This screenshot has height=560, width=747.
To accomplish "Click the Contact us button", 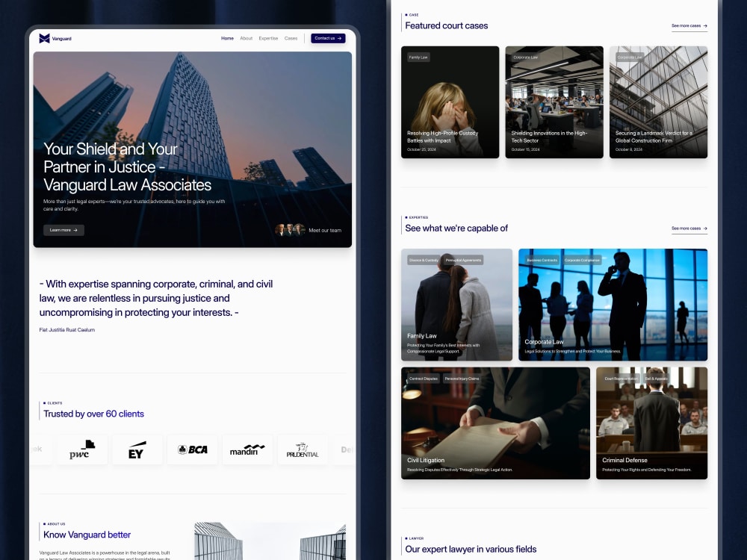I will 328,38.
